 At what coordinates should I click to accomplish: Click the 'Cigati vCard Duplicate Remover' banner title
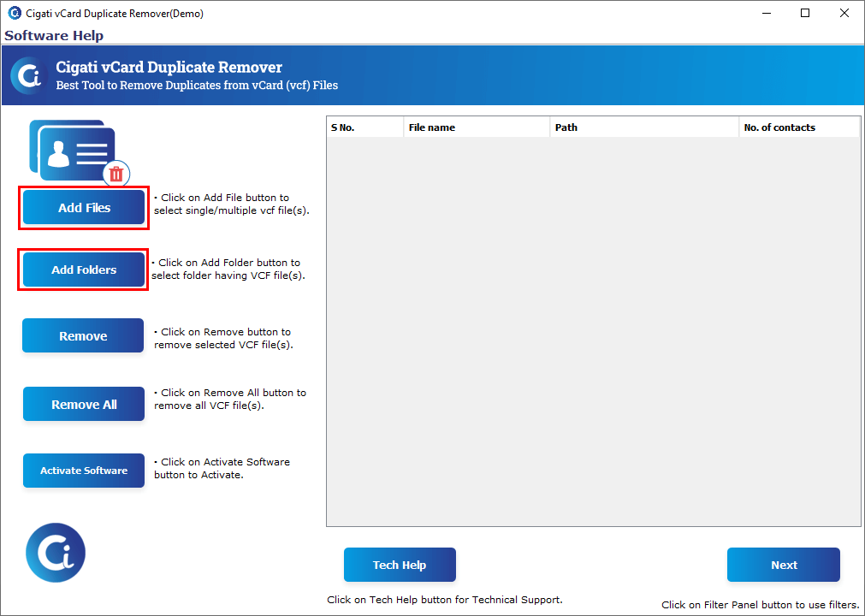tap(169, 68)
